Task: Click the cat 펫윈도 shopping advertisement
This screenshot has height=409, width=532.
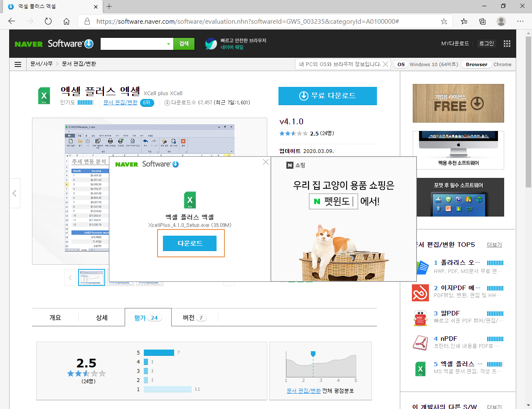Action: (x=344, y=219)
